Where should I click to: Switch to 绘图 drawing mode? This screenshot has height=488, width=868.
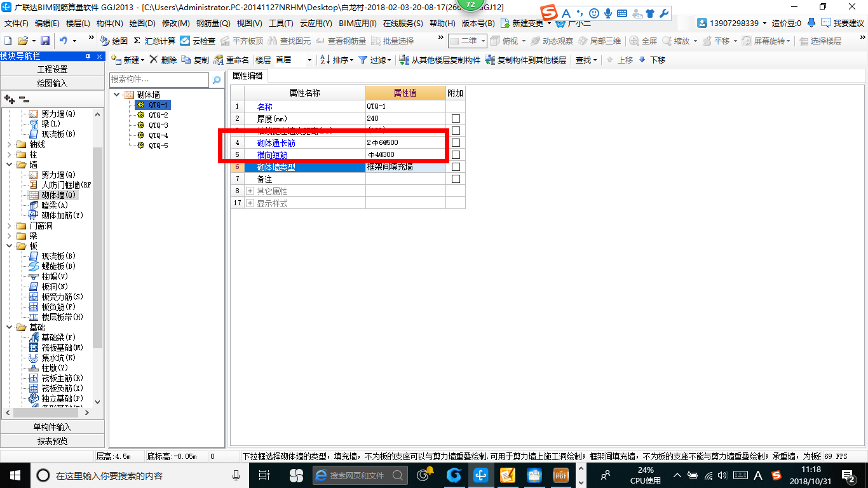pos(114,41)
